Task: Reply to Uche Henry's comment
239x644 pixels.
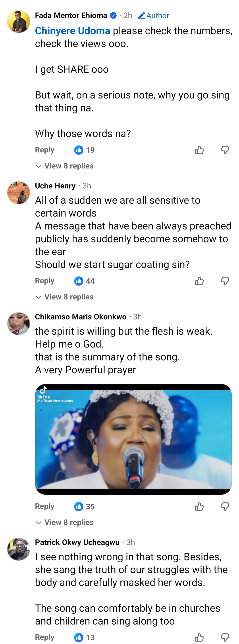Action: [x=44, y=281]
